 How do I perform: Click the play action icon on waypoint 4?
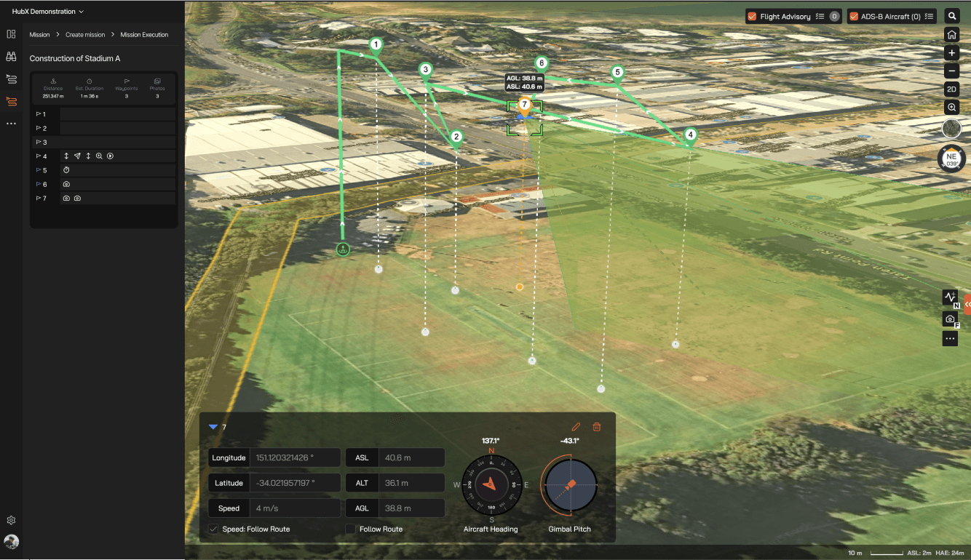[110, 156]
